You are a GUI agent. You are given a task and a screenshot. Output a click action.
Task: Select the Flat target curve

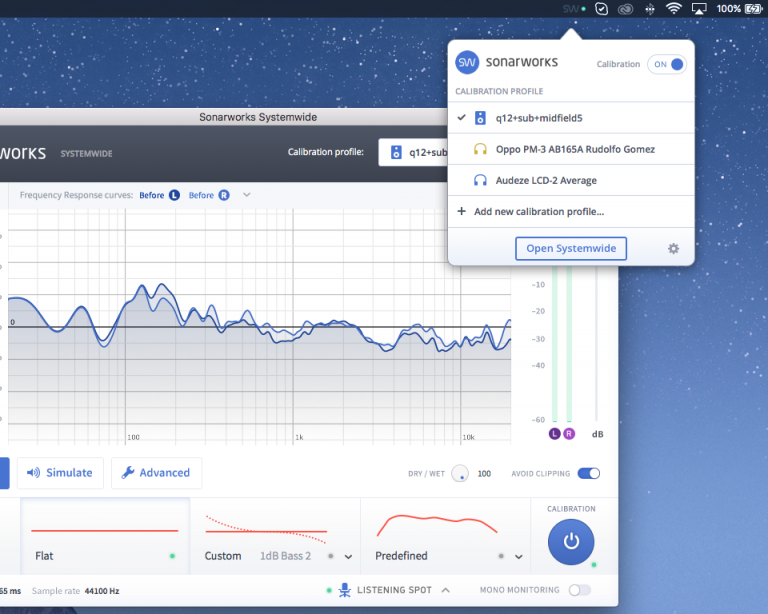[105, 537]
